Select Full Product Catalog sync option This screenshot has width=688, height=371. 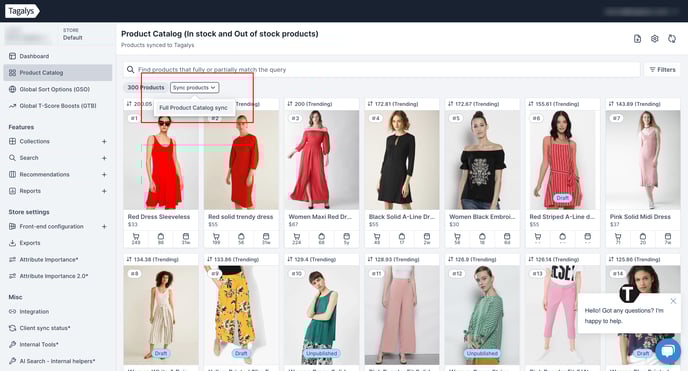click(x=194, y=108)
